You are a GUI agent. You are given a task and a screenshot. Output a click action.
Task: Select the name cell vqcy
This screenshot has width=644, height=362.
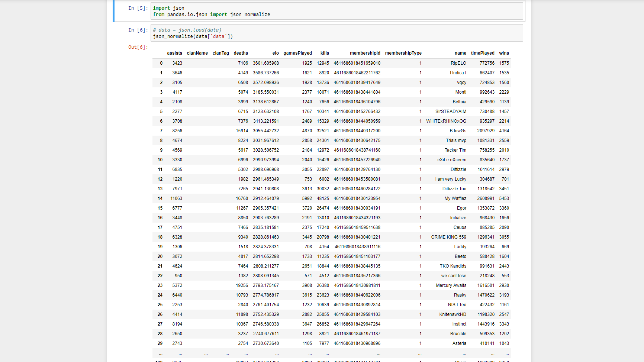(x=462, y=83)
